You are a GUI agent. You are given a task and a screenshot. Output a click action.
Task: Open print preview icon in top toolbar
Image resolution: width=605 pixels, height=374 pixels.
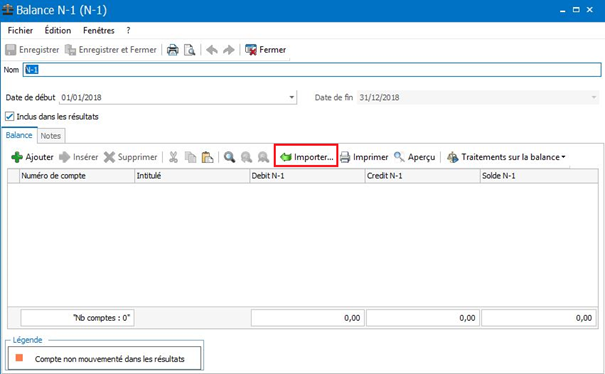pos(189,50)
